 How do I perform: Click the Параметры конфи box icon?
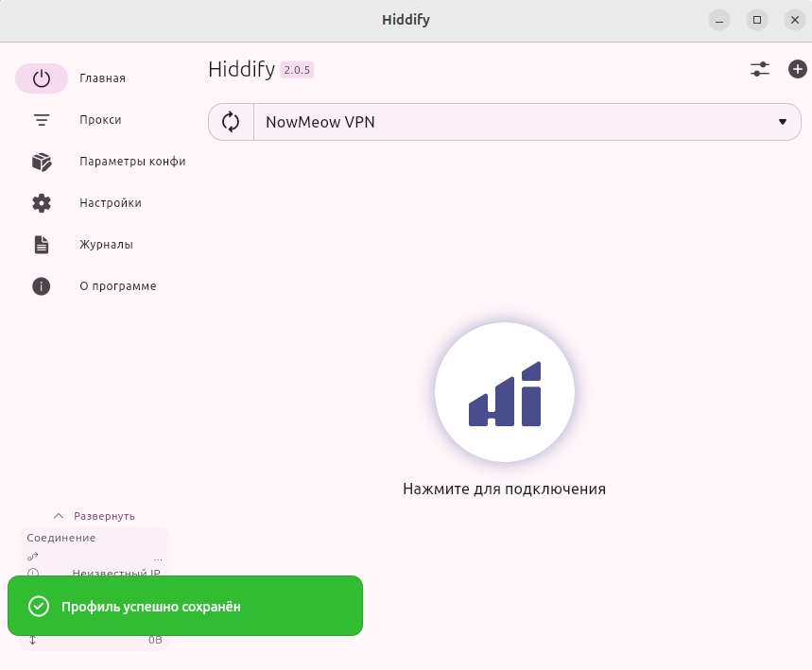(x=42, y=162)
